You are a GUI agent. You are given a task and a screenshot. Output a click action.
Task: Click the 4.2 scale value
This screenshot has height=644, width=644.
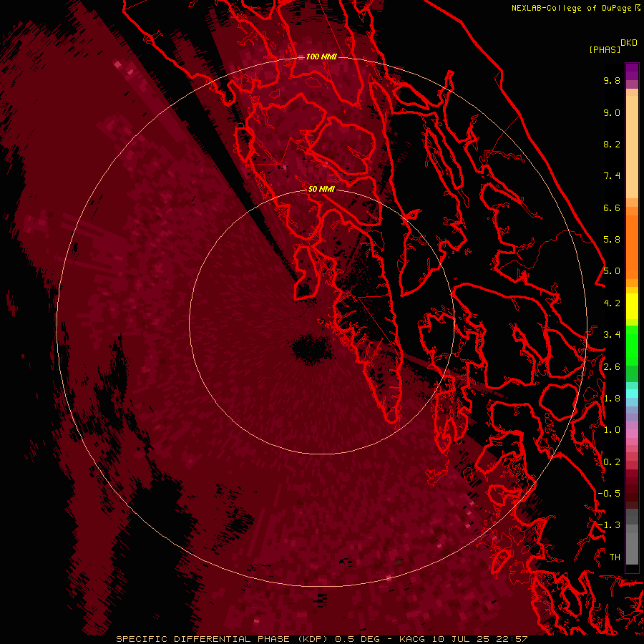(x=612, y=303)
